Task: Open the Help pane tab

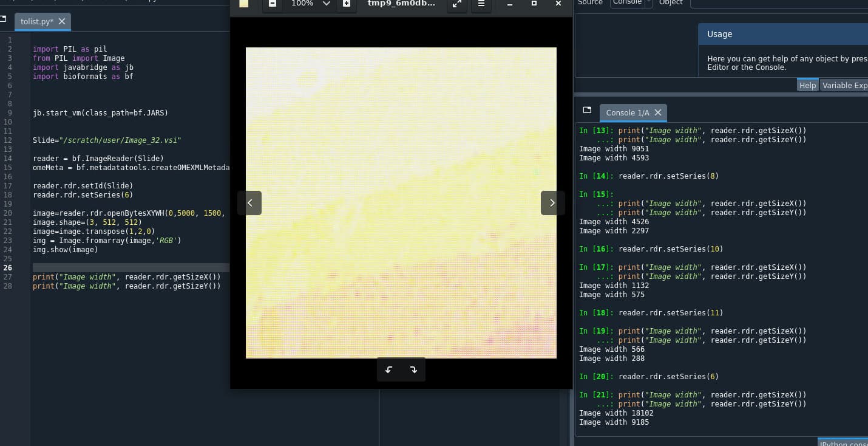Action: coord(807,86)
